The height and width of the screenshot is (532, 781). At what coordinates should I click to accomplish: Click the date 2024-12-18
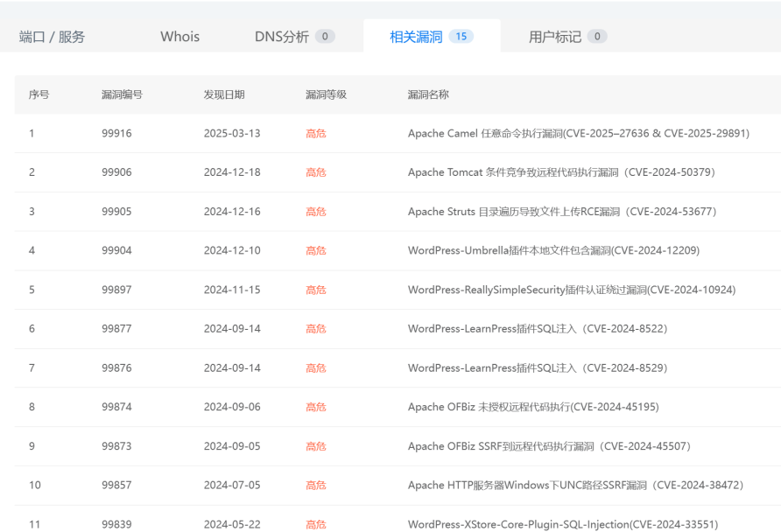[x=232, y=172]
